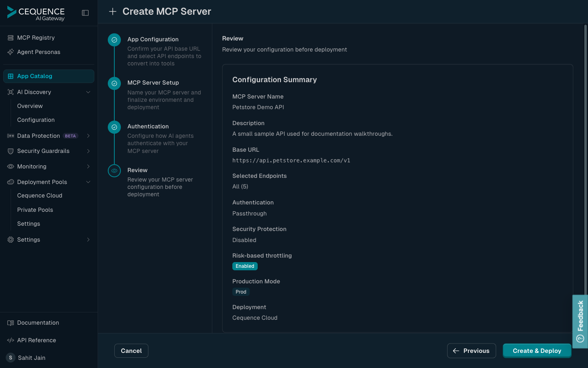Click the Configuration Summary heading
588x368 pixels.
coord(274,80)
